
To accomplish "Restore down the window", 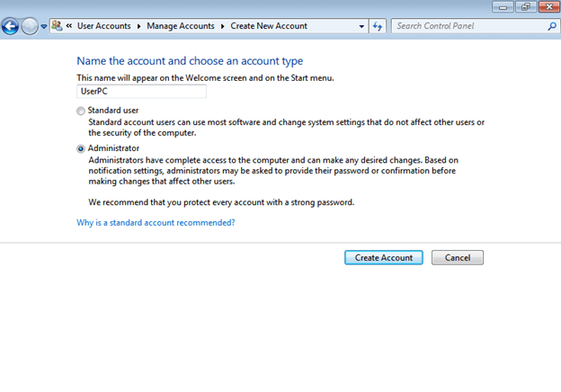I will pyautogui.click(x=526, y=7).
